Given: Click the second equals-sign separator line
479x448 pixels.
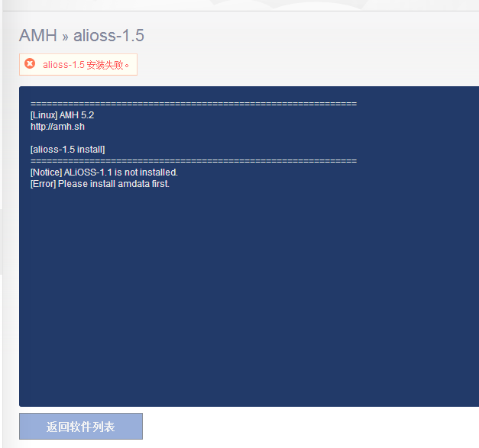Looking at the screenshot, I should pos(194,161).
